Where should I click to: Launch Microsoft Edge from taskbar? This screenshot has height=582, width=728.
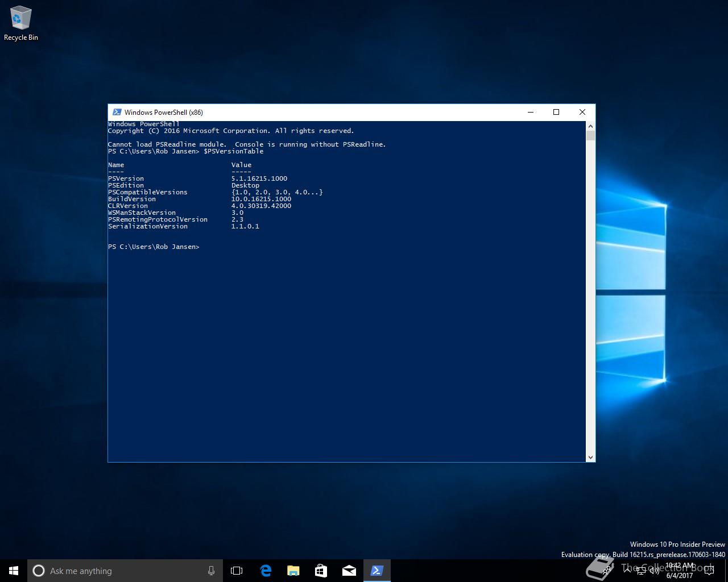265,571
